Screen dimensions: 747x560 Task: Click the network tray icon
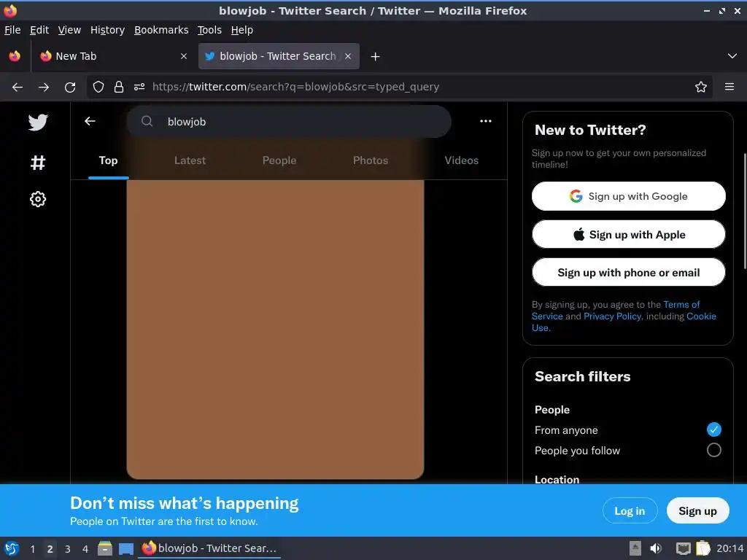(683, 548)
